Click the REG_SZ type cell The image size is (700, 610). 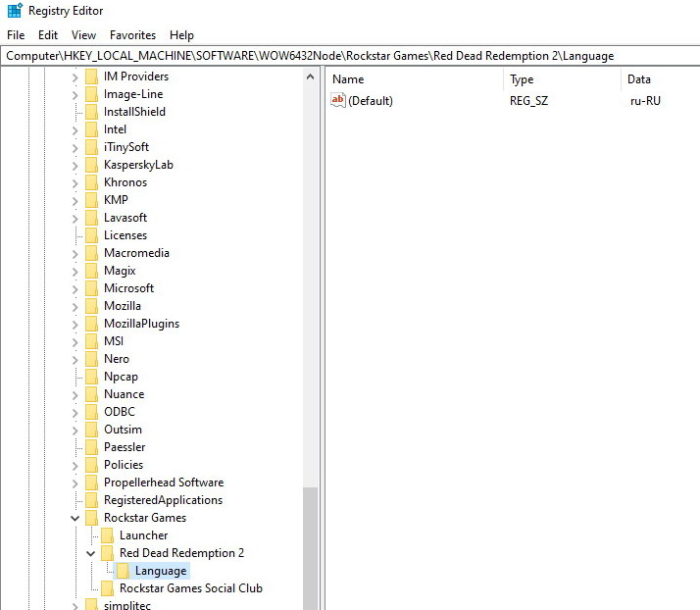528,100
